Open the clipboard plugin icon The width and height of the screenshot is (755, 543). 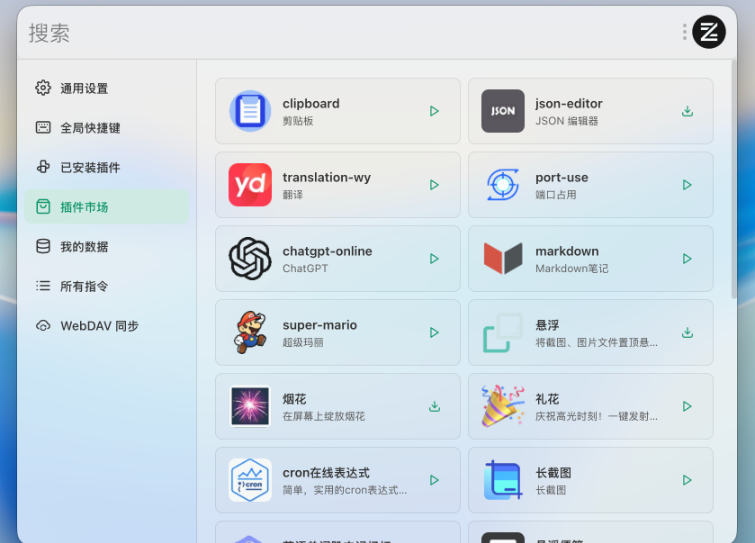[x=250, y=111]
